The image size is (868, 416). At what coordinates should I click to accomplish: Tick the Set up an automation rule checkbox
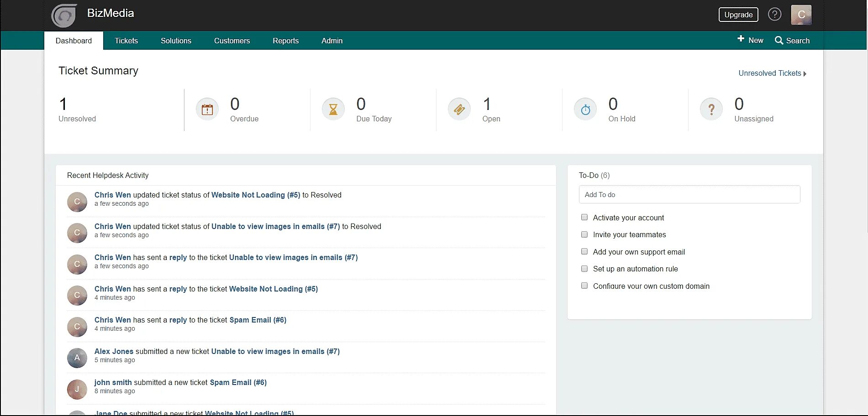584,269
